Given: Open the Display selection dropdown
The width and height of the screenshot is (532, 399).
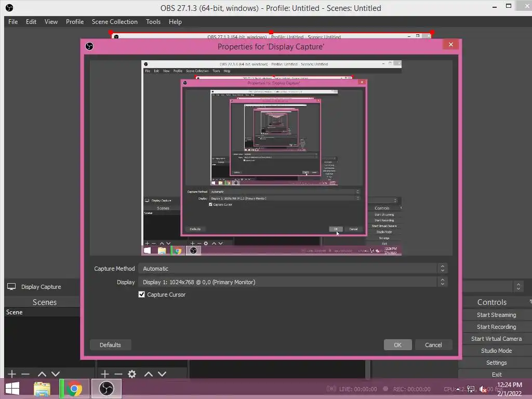Looking at the screenshot, I should [x=292, y=282].
